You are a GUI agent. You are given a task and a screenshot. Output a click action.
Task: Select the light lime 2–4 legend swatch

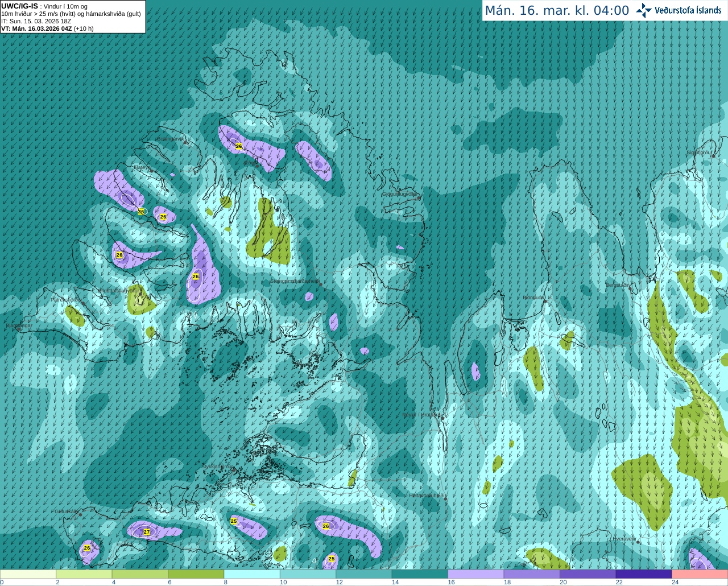pos(84,574)
